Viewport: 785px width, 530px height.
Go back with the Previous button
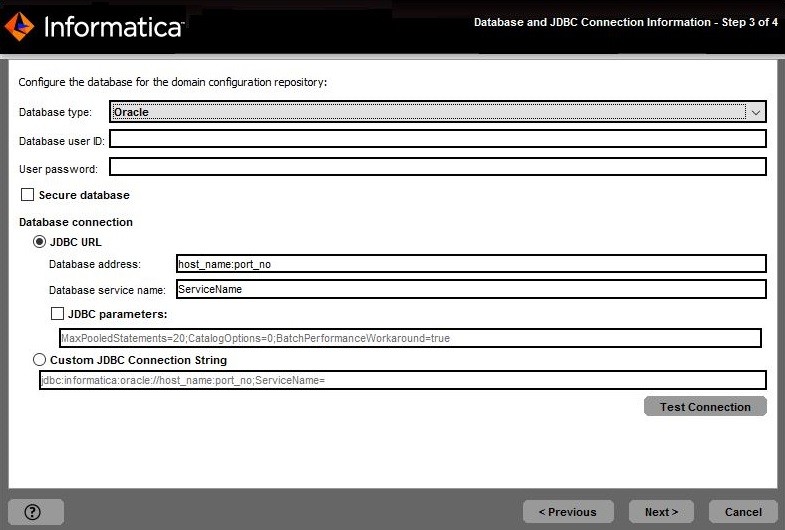pyautogui.click(x=568, y=511)
